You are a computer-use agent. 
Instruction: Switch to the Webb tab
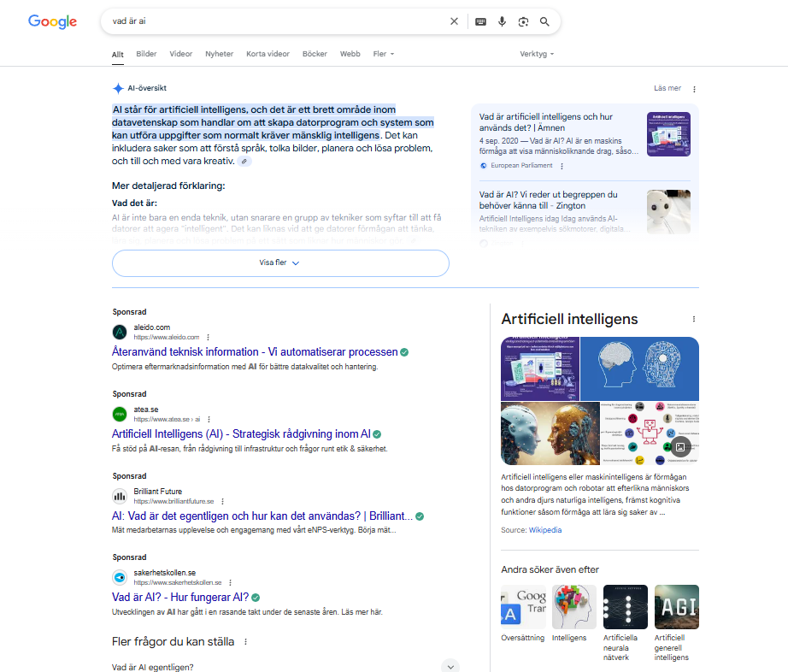(350, 54)
